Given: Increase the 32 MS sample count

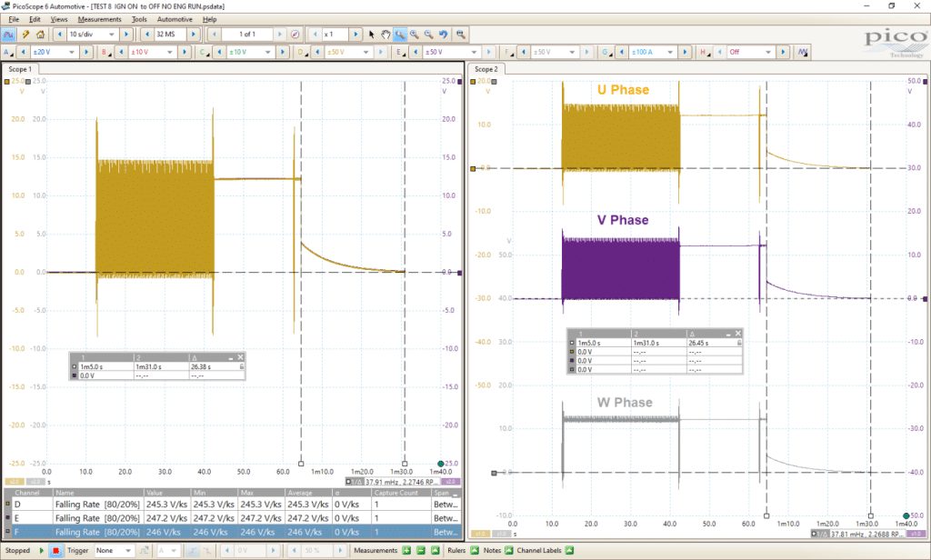Looking at the screenshot, I should 193,35.
